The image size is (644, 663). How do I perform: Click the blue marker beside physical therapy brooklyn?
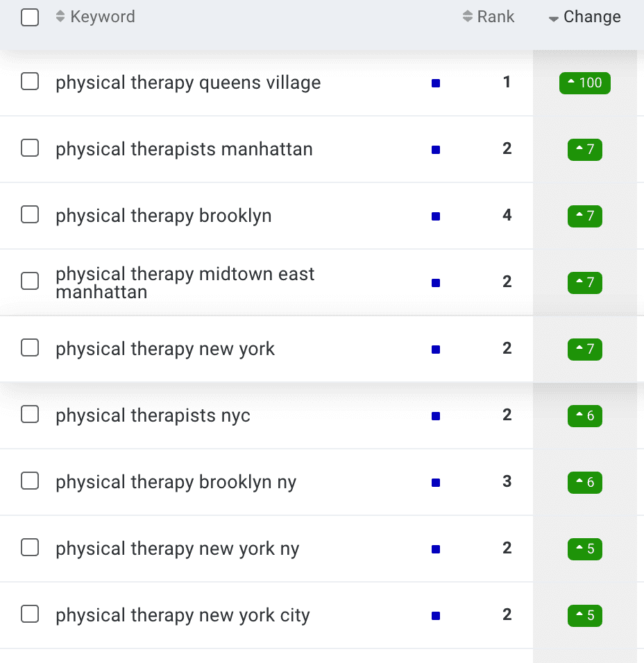[436, 216]
